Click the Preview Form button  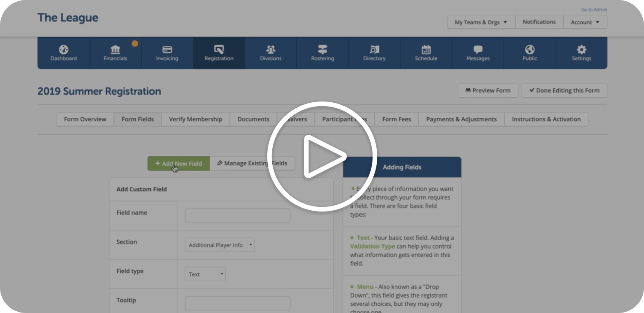click(488, 90)
